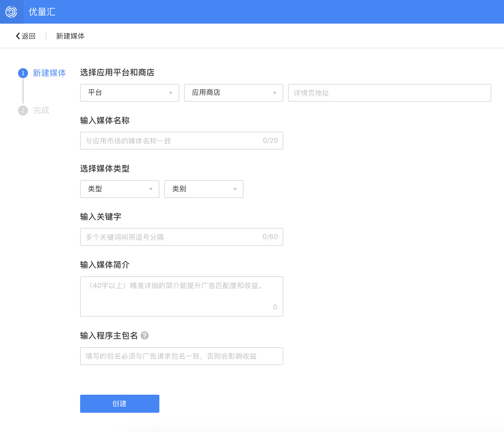Click the step 2 circle indicator

click(23, 110)
